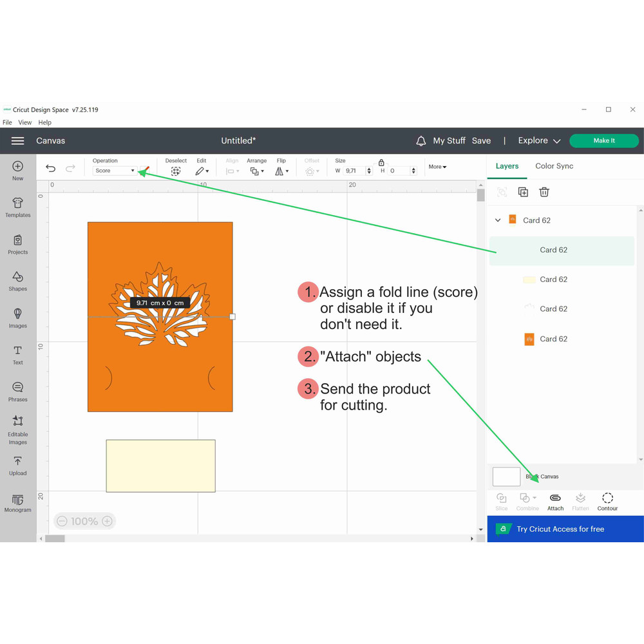Click the Attach paperclip icon
644x644 pixels.
click(554, 498)
